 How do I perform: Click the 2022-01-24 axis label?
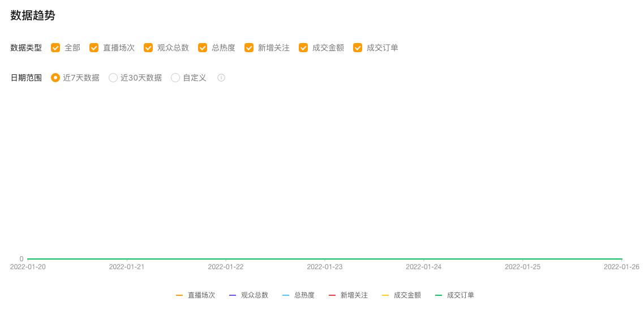tap(424, 267)
